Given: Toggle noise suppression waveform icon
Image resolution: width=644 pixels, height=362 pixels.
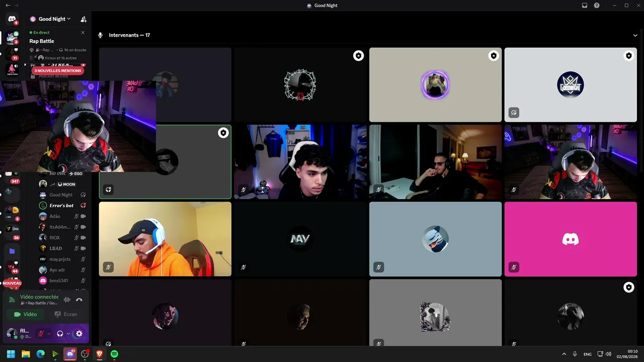Looking at the screenshot, I should (x=67, y=300).
